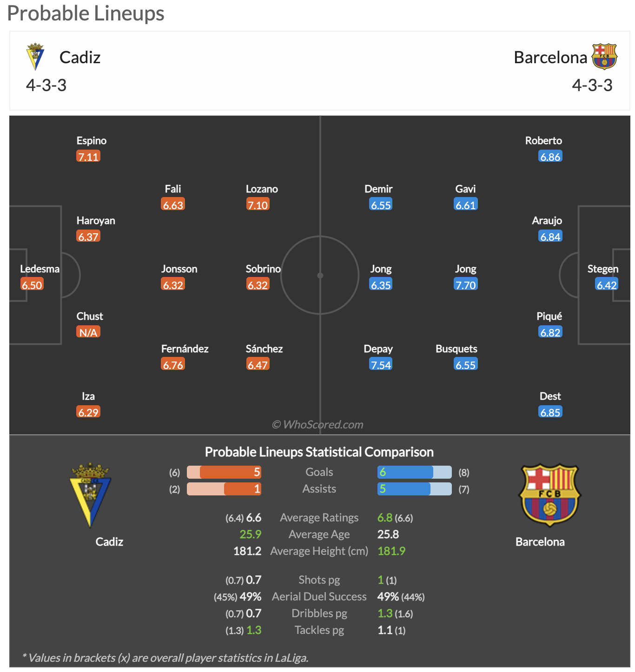Click the Barcelona label under the crest

tap(540, 542)
